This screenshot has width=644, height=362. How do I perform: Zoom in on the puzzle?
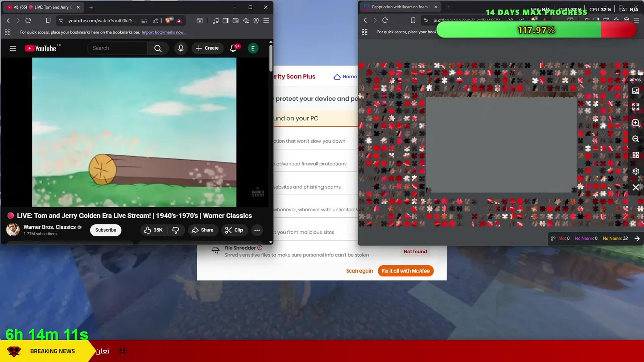pos(636,123)
